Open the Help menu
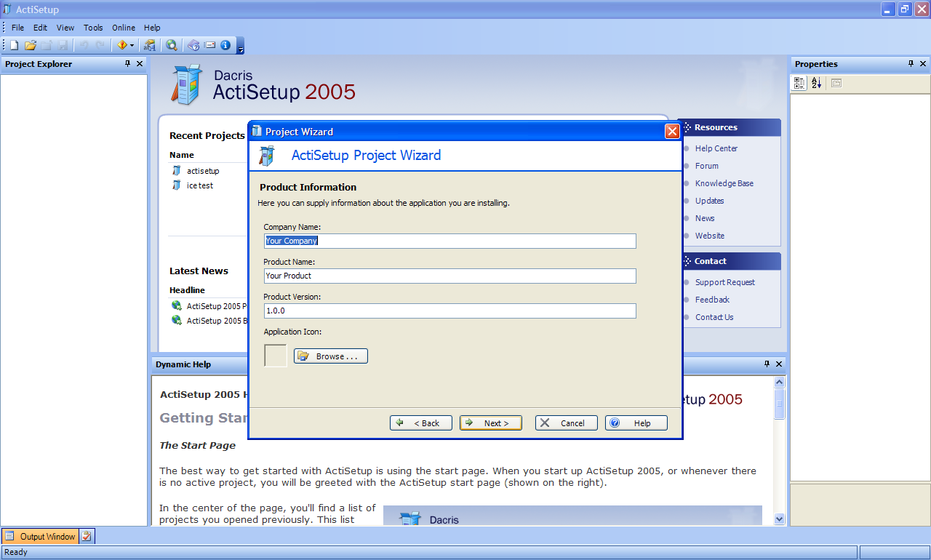Viewport: 931px width, 560px height. 152,28
